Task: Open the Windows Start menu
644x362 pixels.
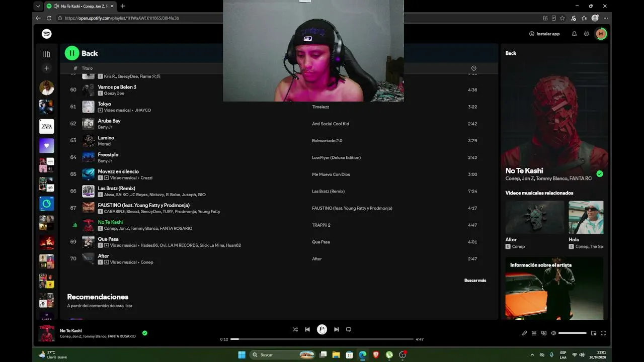Action: (242, 355)
